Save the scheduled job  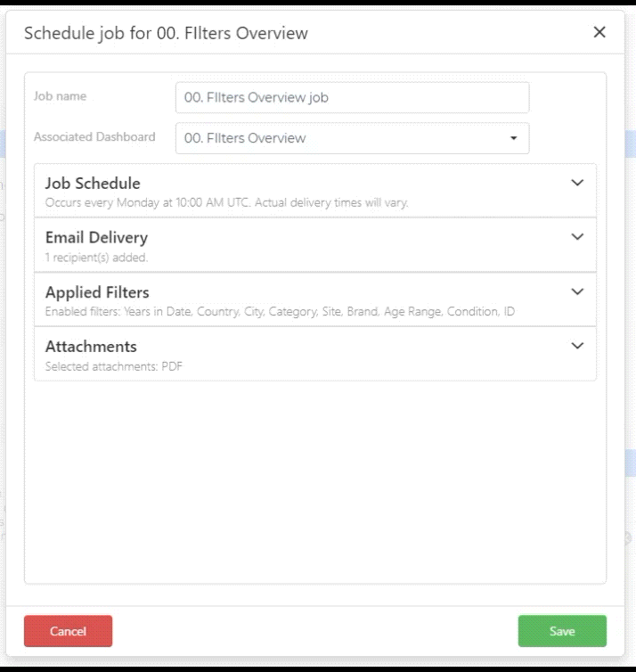pyautogui.click(x=562, y=631)
